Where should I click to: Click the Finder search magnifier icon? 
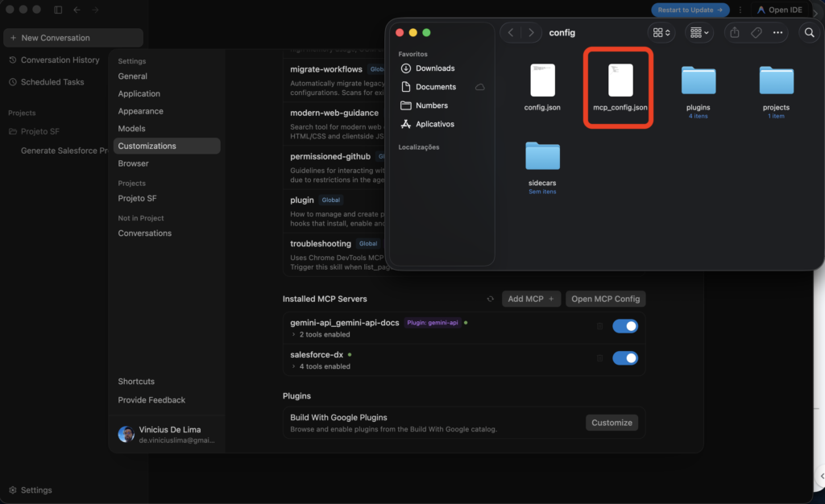[x=809, y=32]
